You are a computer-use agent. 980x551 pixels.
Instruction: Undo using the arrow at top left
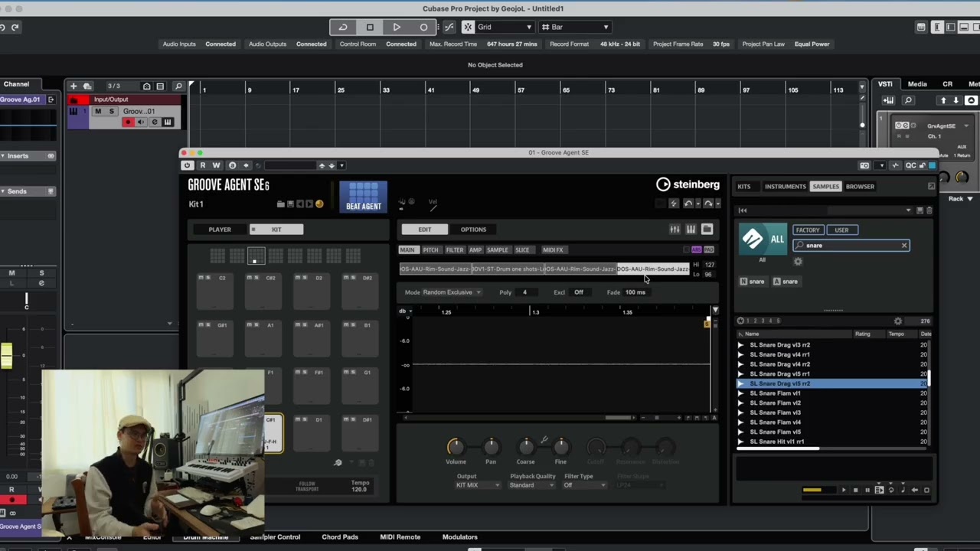(x=3, y=27)
